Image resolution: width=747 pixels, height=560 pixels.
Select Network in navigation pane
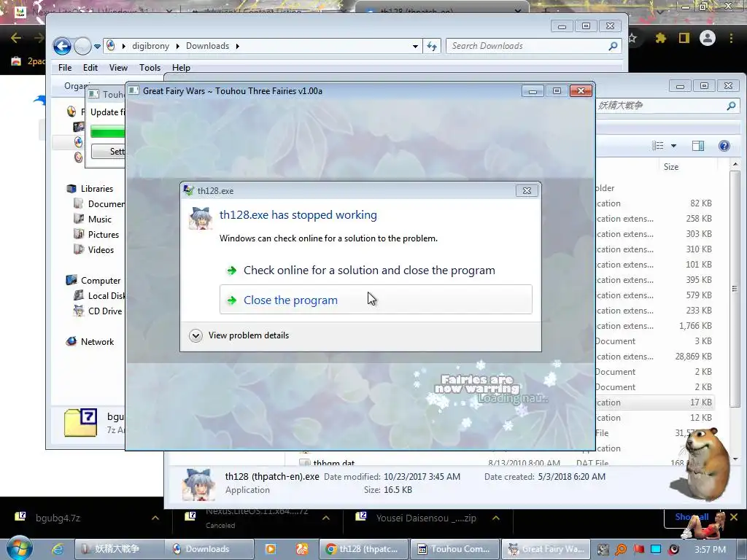(97, 341)
